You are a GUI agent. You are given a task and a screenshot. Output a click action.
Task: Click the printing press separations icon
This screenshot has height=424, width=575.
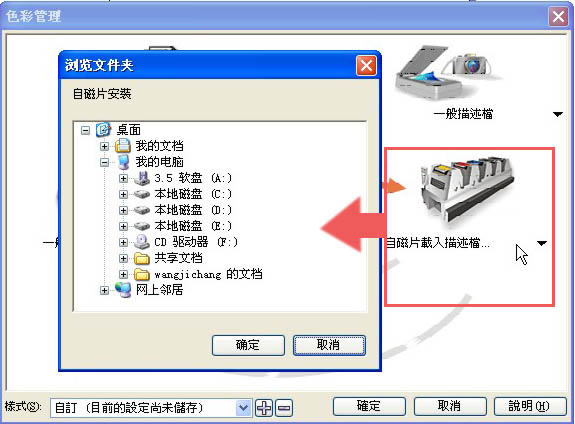click(467, 190)
